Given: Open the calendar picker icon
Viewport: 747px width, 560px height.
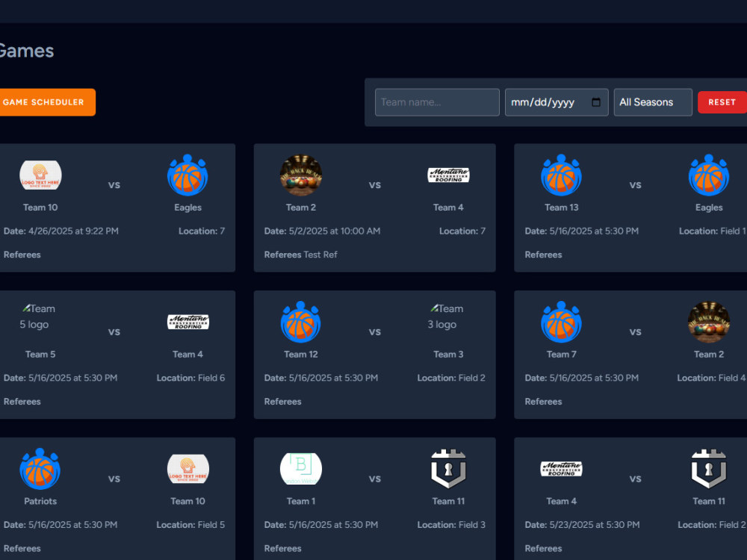Looking at the screenshot, I should [596, 102].
